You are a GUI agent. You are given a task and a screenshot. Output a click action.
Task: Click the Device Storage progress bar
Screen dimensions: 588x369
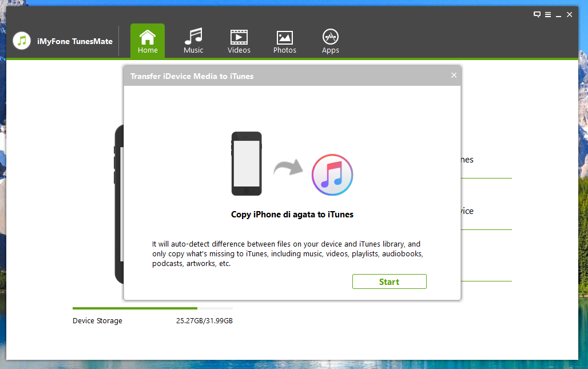point(153,308)
